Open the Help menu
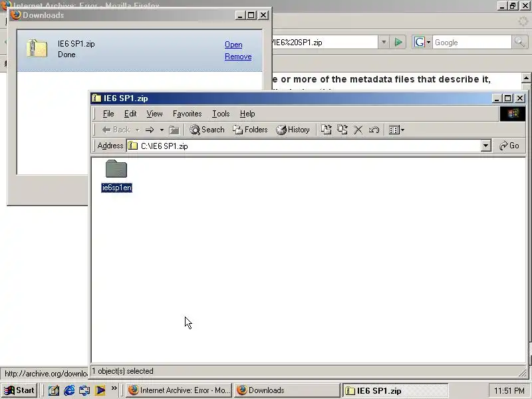The image size is (532, 399). (247, 114)
